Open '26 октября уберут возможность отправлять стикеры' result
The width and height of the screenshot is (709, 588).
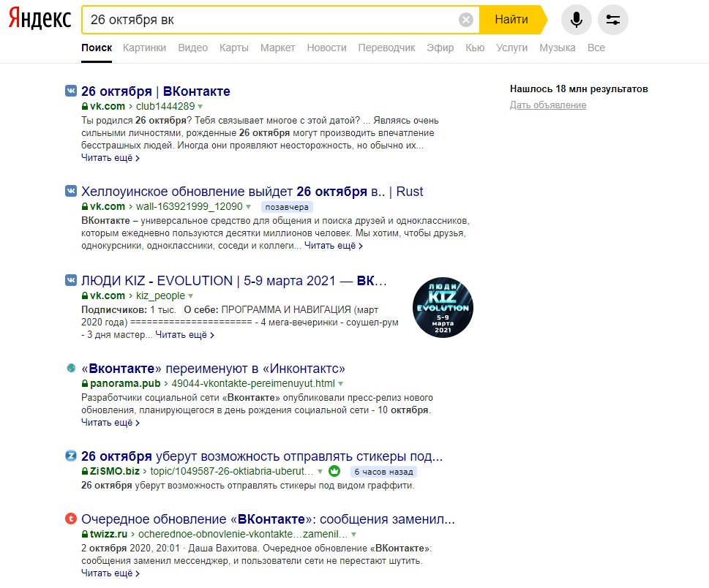262,456
